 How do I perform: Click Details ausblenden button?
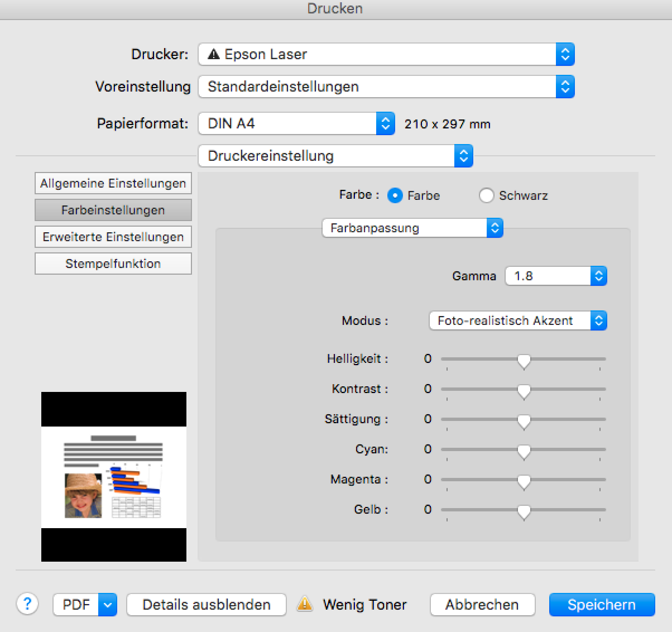(207, 605)
